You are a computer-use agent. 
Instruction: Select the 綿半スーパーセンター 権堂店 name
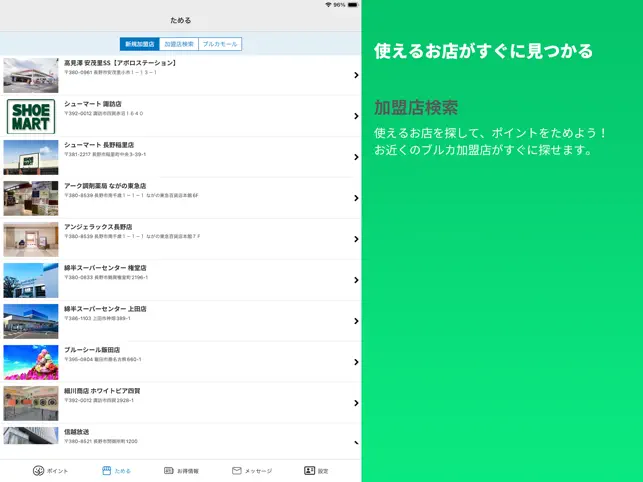coord(105,268)
